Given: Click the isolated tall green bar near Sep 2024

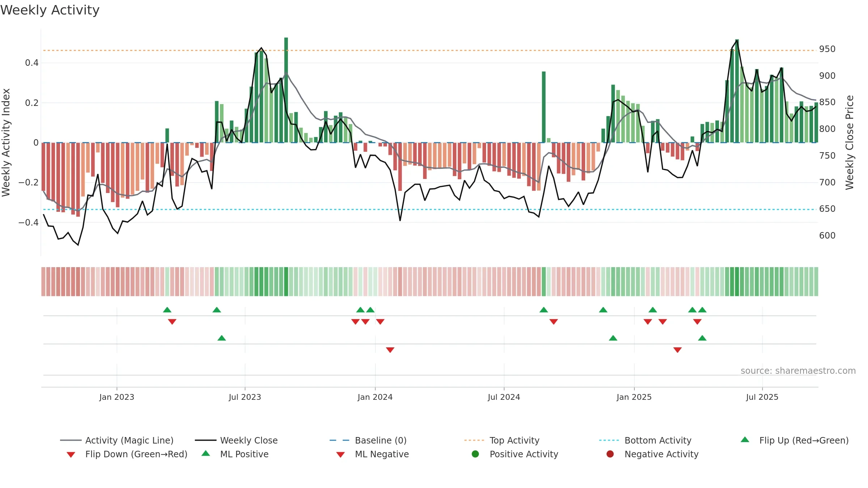Looking at the screenshot, I should click(544, 107).
